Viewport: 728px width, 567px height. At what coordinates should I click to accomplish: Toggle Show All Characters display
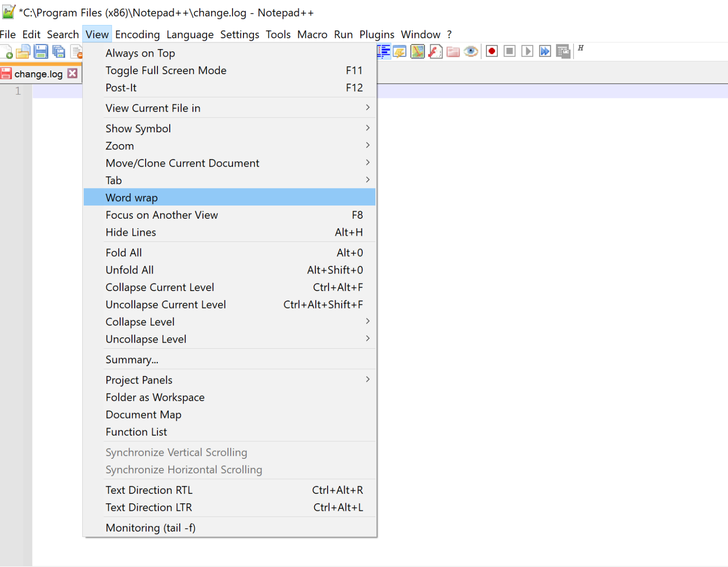383,51
